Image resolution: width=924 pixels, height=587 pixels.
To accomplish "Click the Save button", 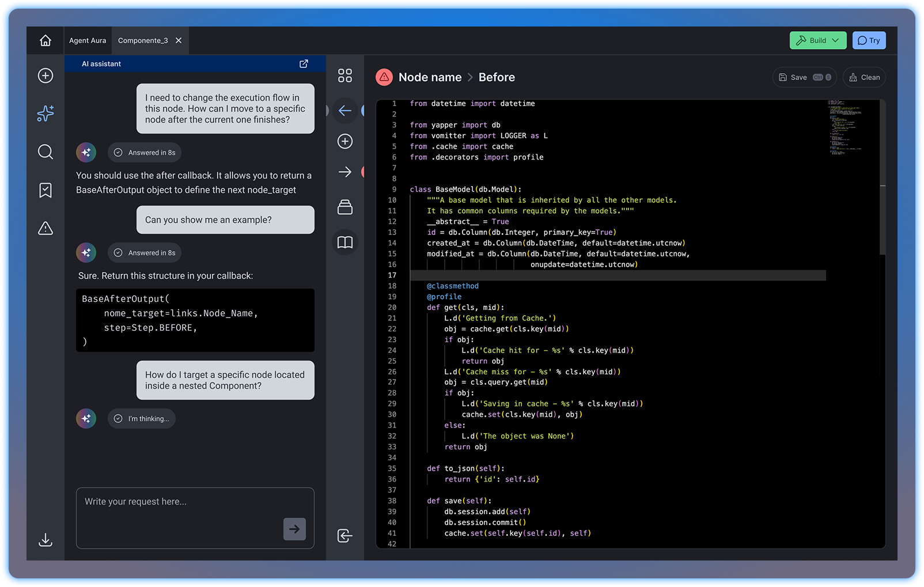I will pos(804,77).
